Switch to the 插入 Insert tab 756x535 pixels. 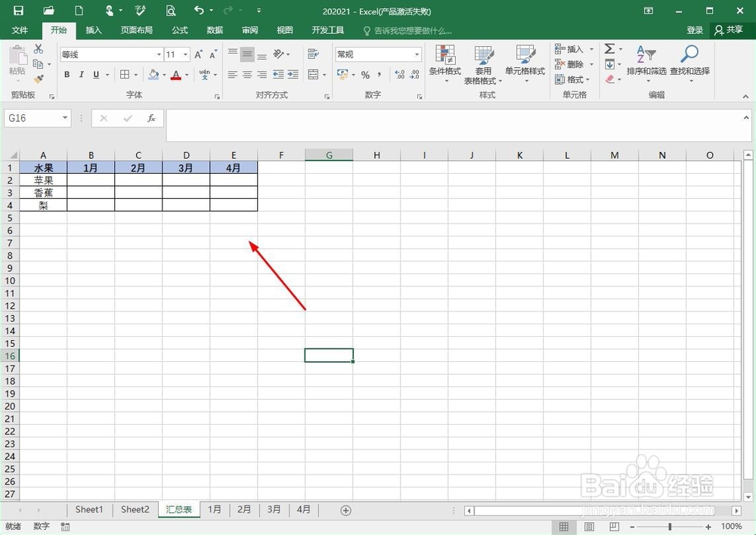[94, 30]
